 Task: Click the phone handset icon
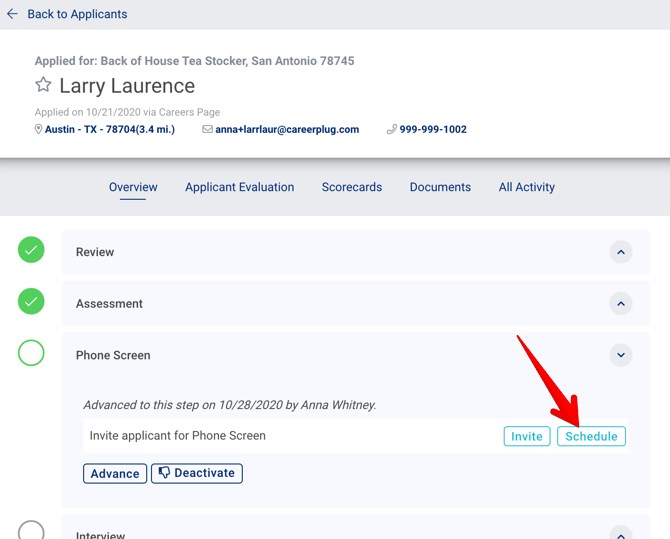(x=392, y=129)
